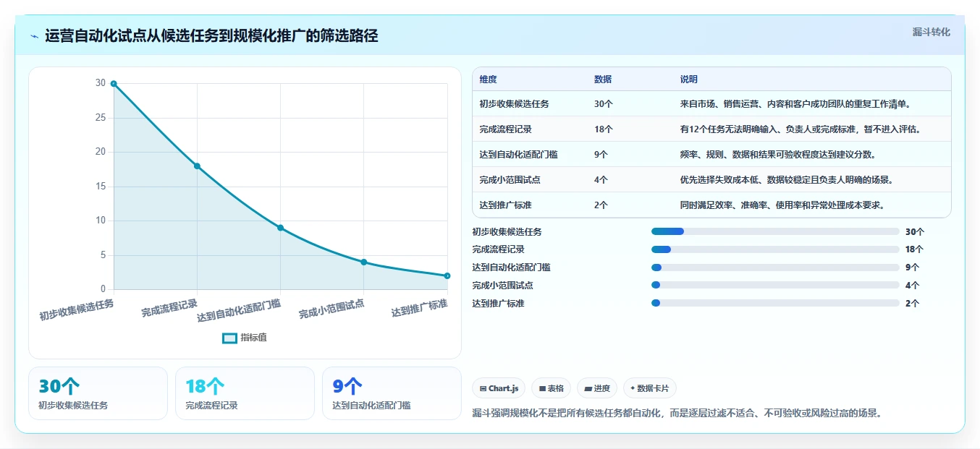Select table cell 完成流程记录
The image size is (980, 449).
(505, 129)
